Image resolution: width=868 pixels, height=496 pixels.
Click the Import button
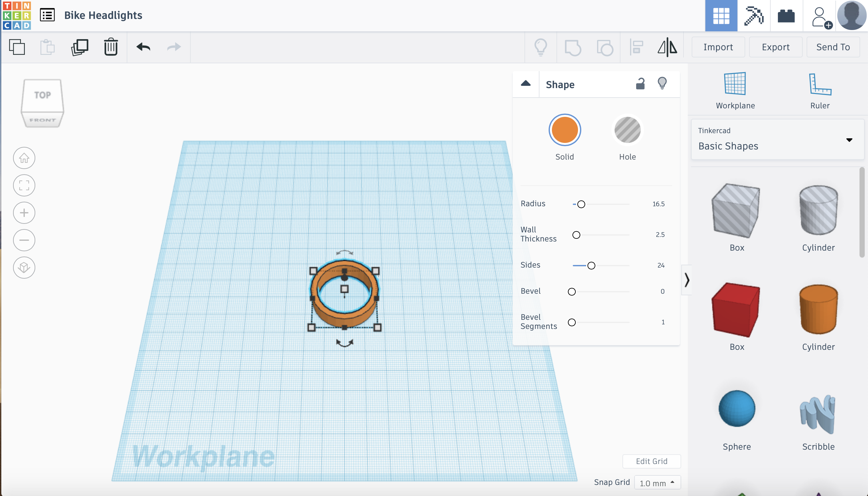tap(718, 47)
